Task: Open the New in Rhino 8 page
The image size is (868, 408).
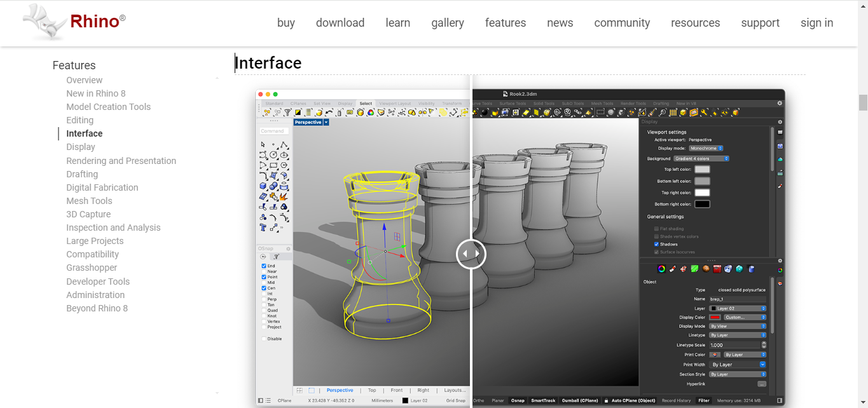Action: tap(96, 93)
